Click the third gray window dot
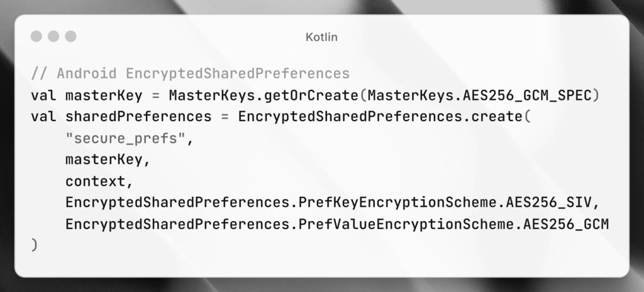 tap(70, 36)
